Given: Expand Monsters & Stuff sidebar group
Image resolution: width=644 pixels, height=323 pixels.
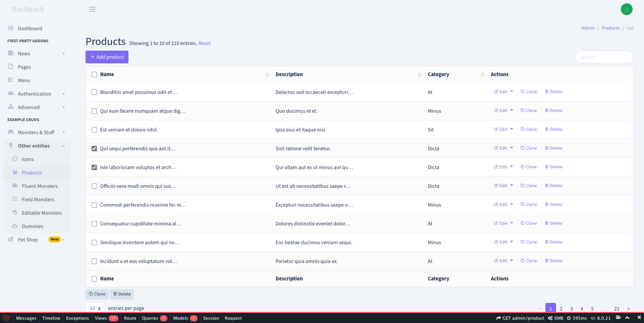Looking at the screenshot, I should pos(37,132).
